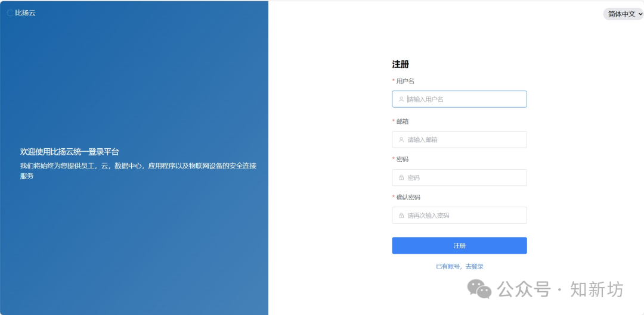Open the 简体中文 language dropdown
This screenshot has height=315, width=644.
(624, 14)
